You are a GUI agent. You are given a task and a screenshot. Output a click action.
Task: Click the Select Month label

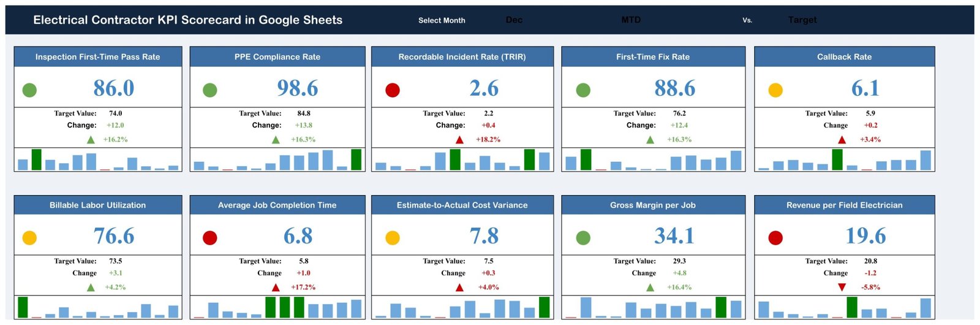click(442, 20)
